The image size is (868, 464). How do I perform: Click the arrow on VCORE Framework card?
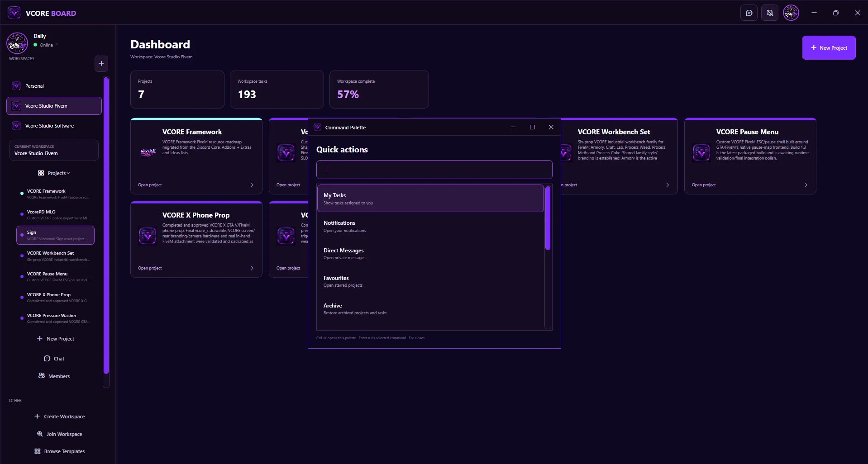pyautogui.click(x=252, y=185)
